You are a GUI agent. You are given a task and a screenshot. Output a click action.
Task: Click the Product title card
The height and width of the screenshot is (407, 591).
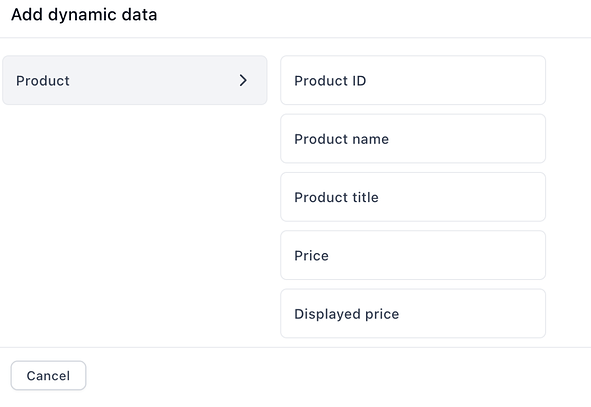point(413,197)
